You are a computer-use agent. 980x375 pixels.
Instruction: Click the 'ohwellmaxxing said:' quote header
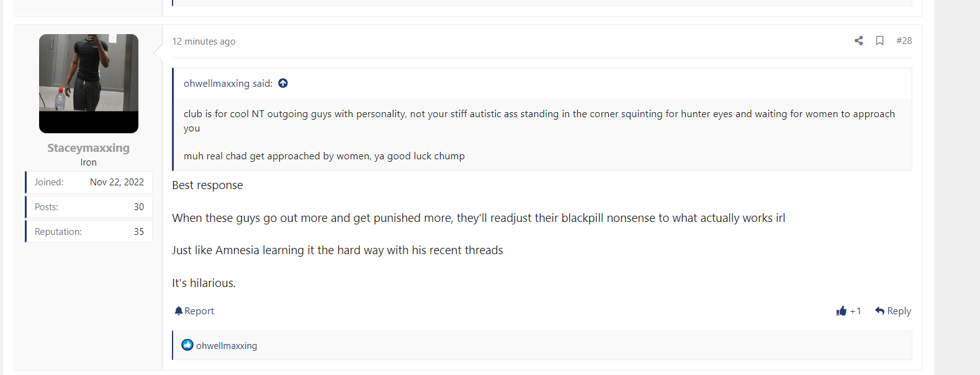(228, 84)
